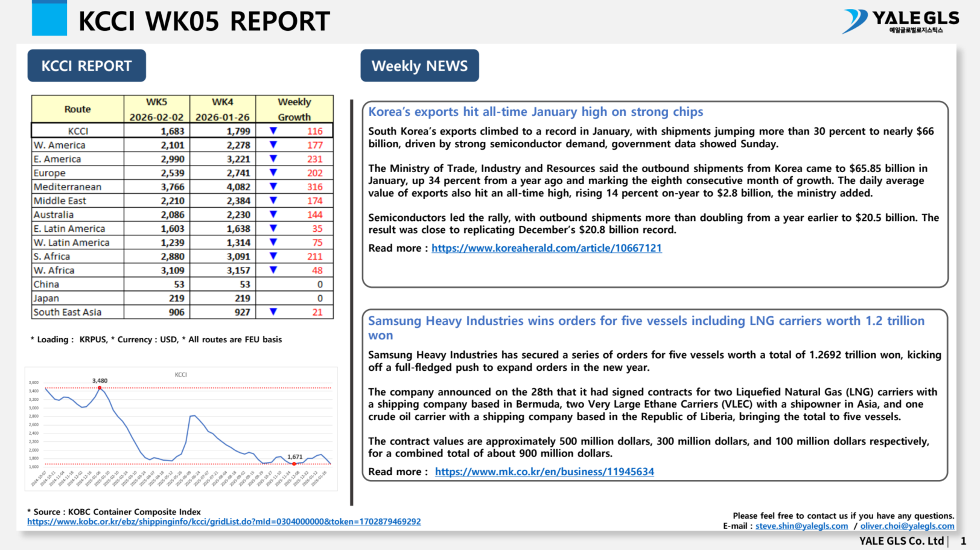Select the downward arrow icon for Europe route

(x=273, y=173)
